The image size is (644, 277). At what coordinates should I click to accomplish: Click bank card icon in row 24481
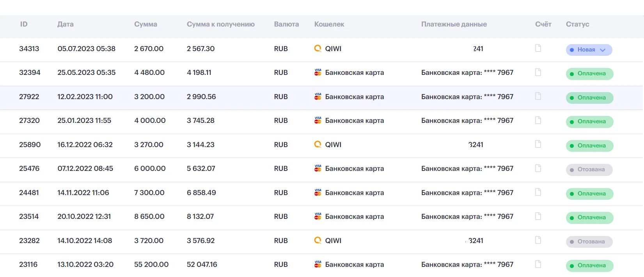[318, 192]
